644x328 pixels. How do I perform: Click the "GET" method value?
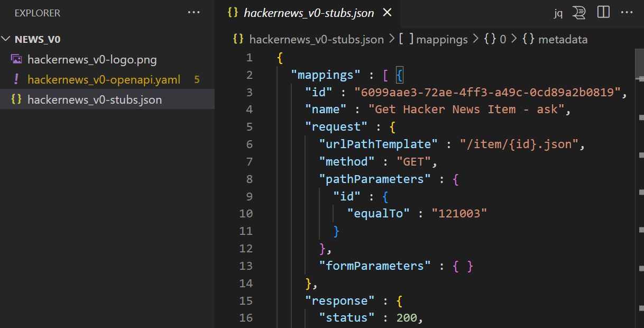pyautogui.click(x=413, y=161)
